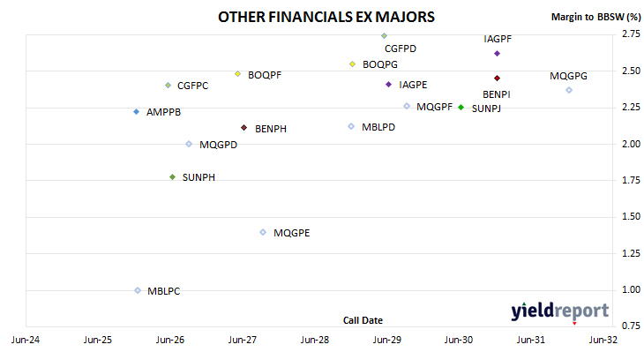Click the small red triangle under logo
The image size is (644, 352).
[574, 324]
